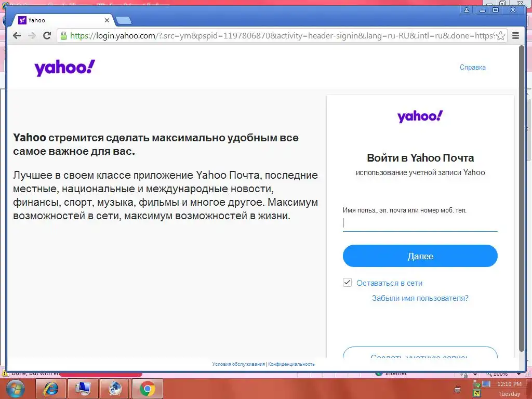
Task: Open Условия обслуживания link
Action: (x=238, y=364)
